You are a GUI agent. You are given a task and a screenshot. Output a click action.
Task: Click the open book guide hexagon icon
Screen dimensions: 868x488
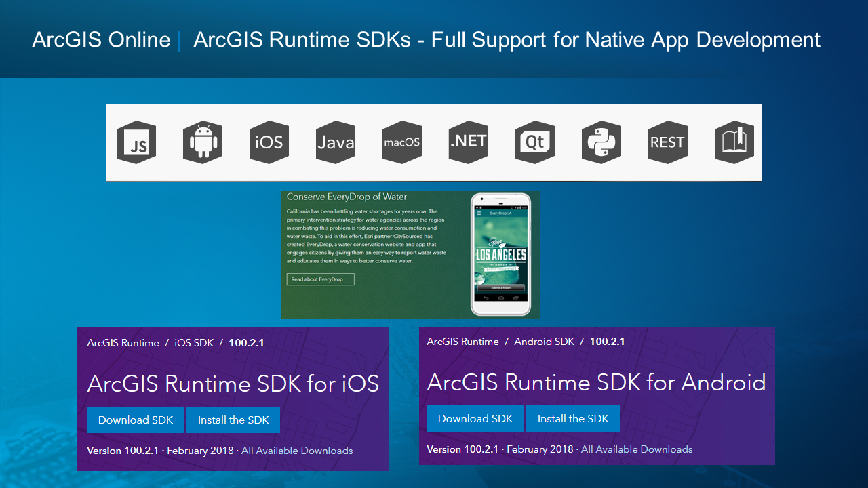point(734,142)
